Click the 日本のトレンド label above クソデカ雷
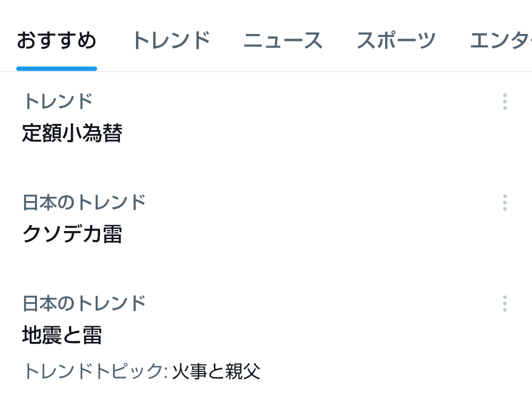 [84, 203]
